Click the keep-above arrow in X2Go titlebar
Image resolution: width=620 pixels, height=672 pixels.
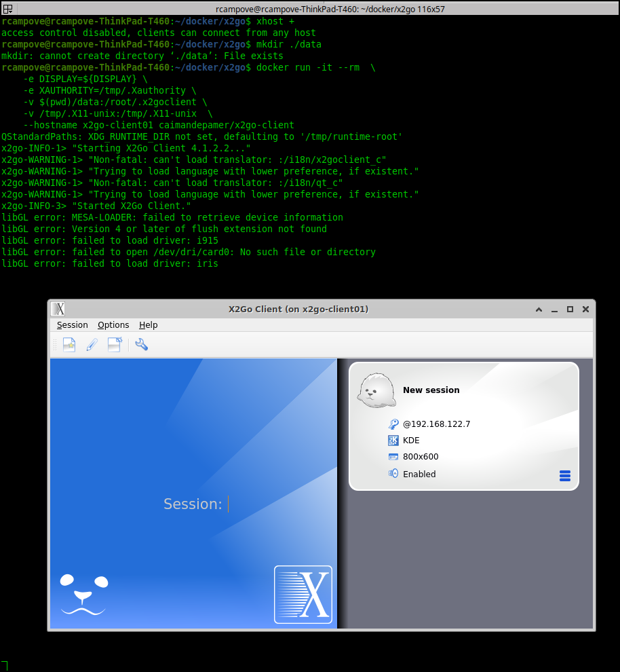[x=539, y=310]
